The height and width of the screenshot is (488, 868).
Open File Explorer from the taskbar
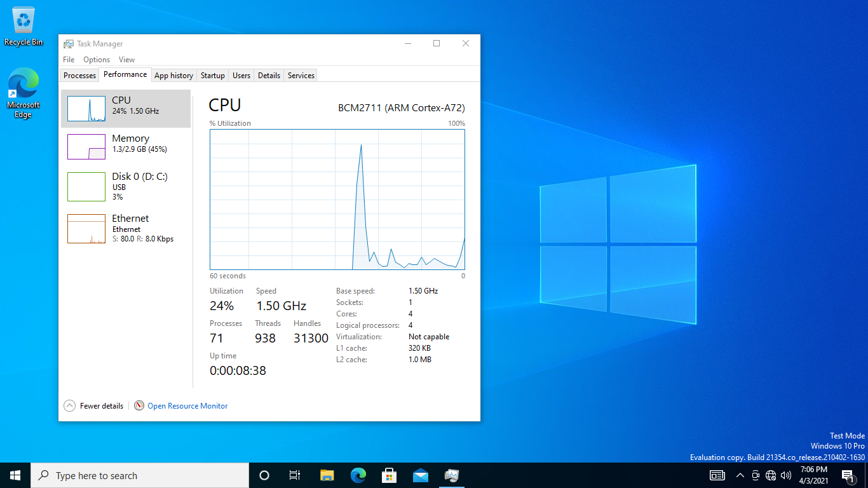326,475
